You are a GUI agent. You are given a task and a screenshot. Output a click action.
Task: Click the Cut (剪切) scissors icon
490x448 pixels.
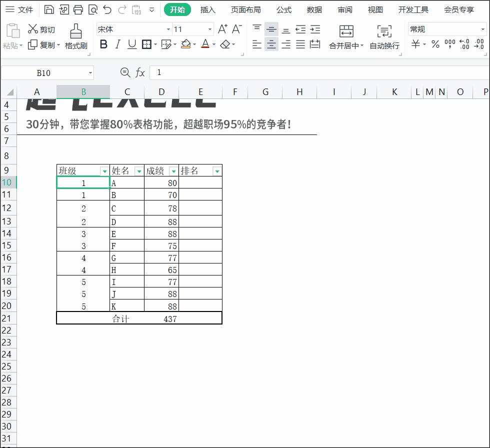tap(32, 29)
